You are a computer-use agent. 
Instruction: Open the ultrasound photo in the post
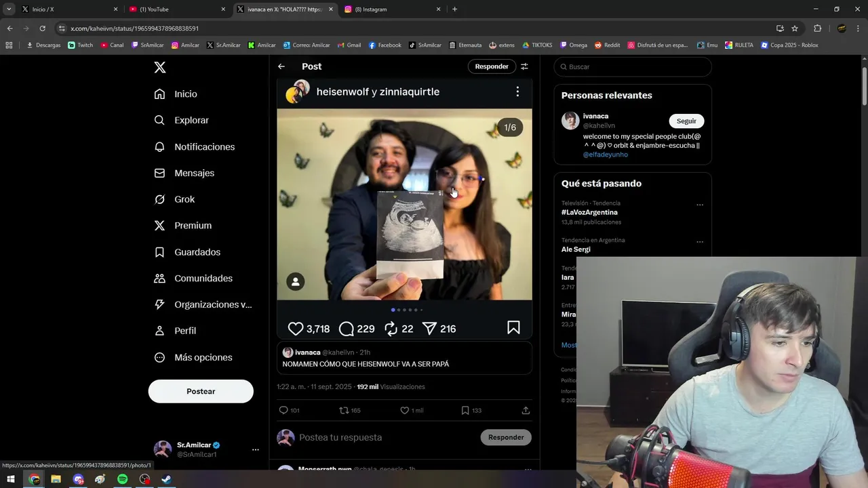point(404,204)
